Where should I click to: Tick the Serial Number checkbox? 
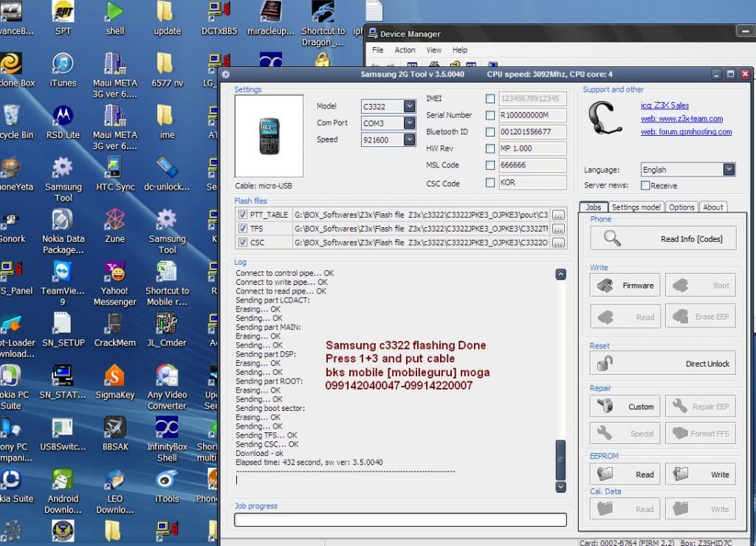pos(490,115)
